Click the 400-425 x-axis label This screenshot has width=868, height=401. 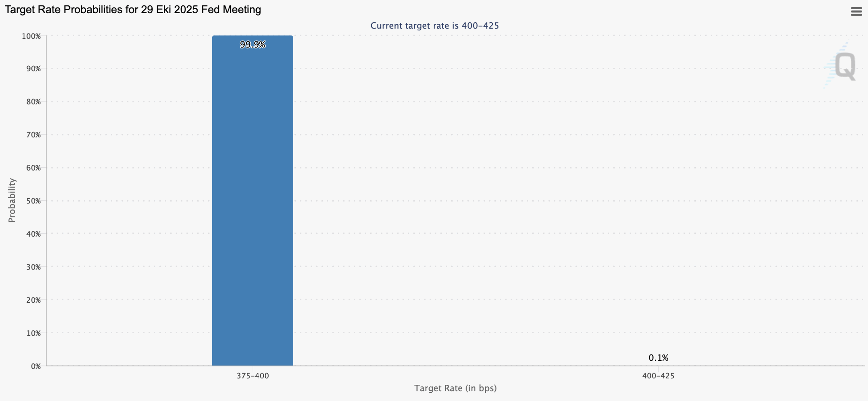click(x=658, y=376)
